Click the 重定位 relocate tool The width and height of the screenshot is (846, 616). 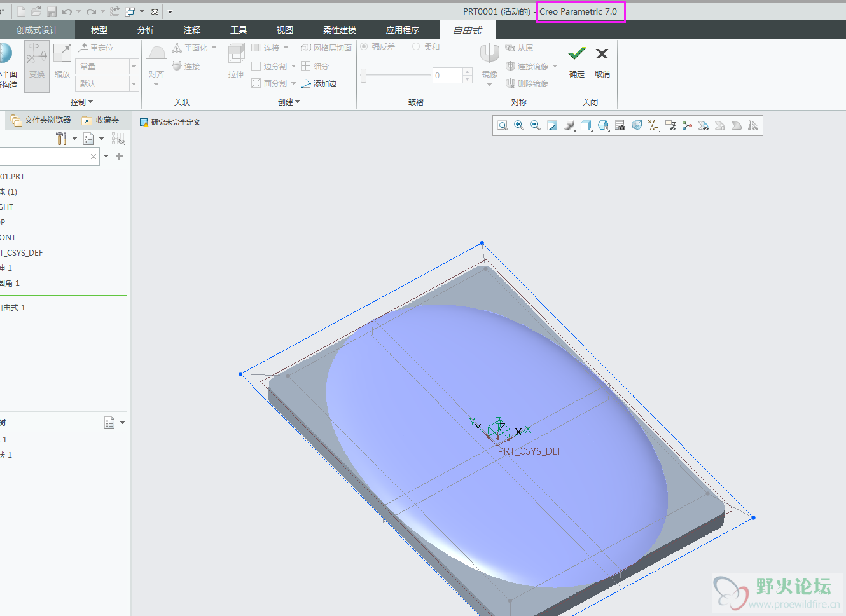[x=96, y=48]
